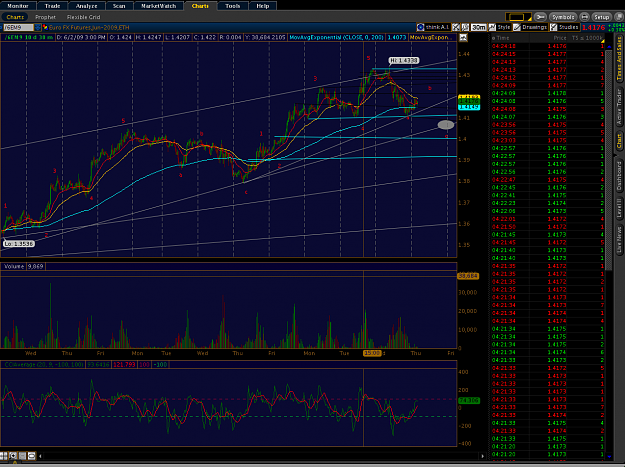Click the think A.I. button
Image resolution: width=625 pixels, height=467 pixels.
click(433, 27)
